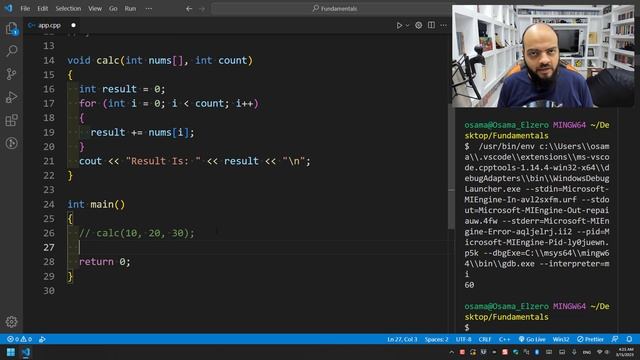Viewport: 640px width, 360px height.
Task: Click line number 24 in the gutter
Action: point(49,204)
